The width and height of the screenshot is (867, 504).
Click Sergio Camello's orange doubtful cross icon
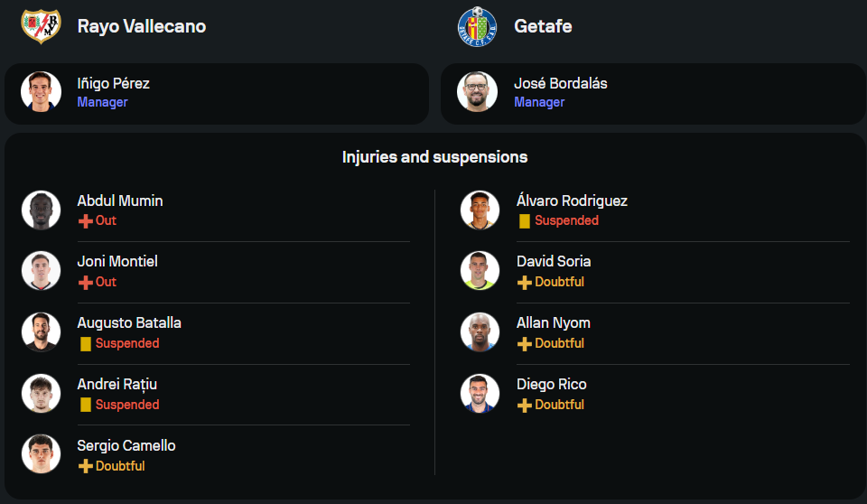tap(86, 466)
